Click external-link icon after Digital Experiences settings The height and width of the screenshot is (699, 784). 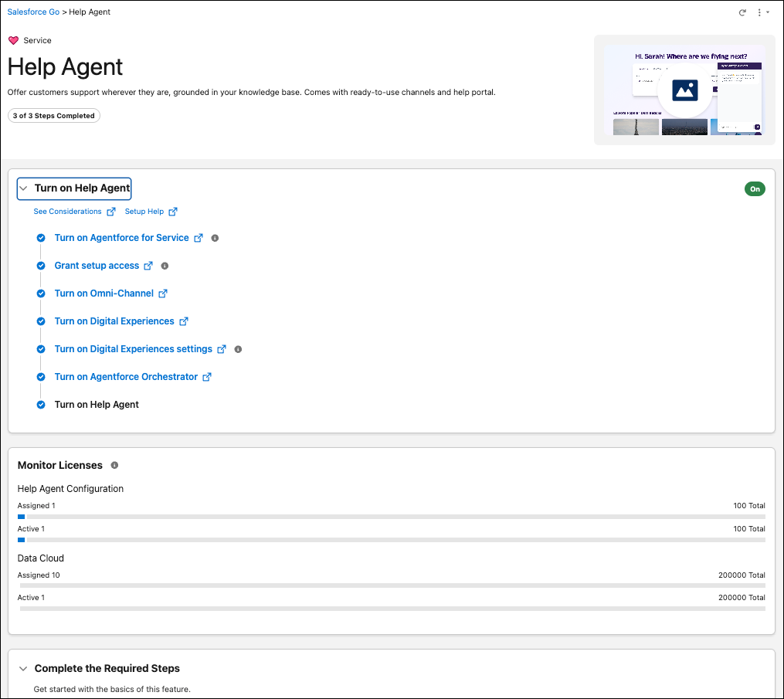222,349
